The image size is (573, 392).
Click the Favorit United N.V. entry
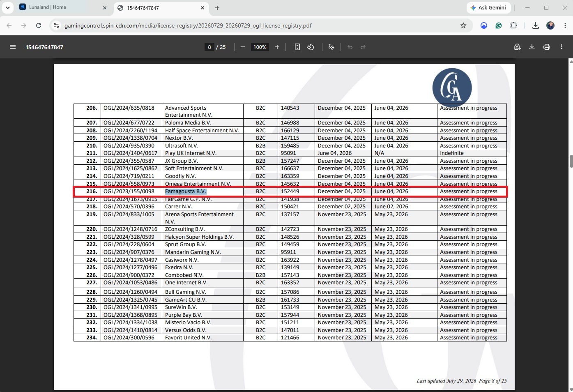pyautogui.click(x=189, y=338)
